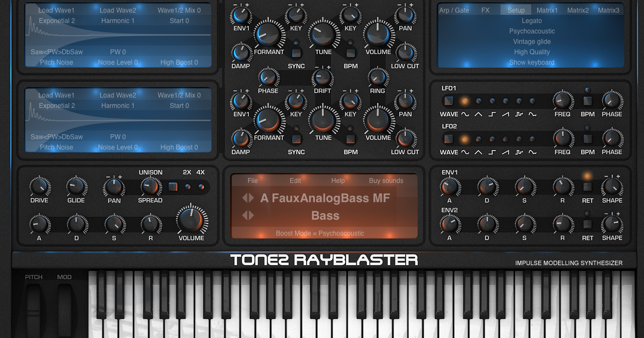Image resolution: width=644 pixels, height=338 pixels.
Task: Click the GLIDE knob
Action: (x=77, y=187)
